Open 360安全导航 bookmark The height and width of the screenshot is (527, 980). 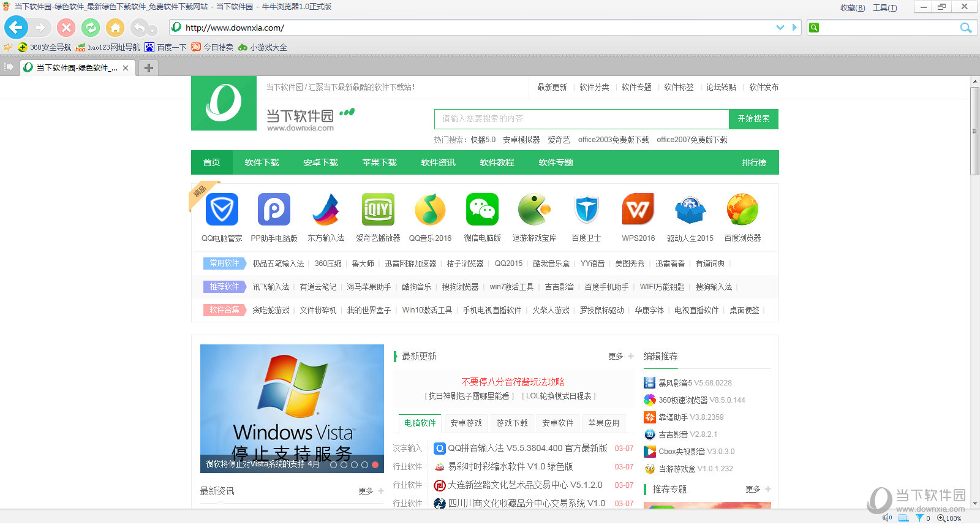45,47
